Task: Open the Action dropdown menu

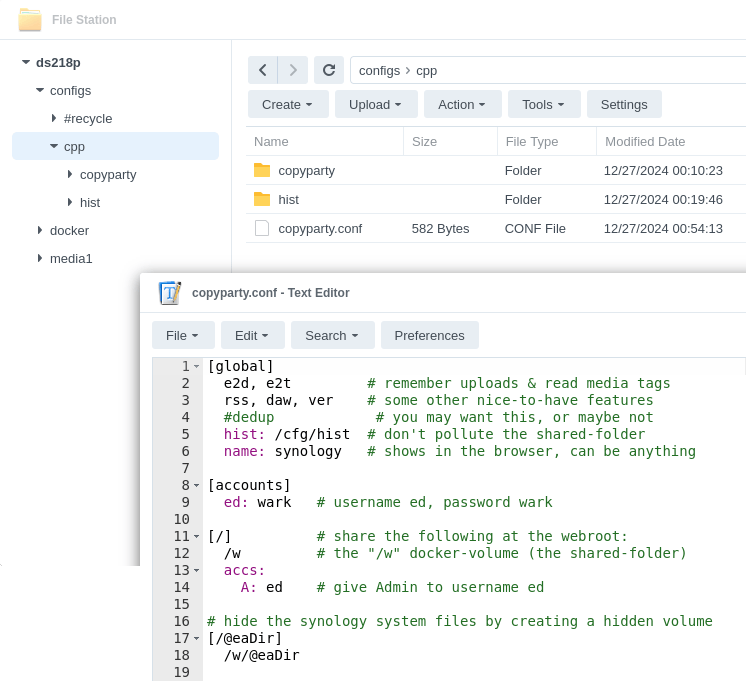Action: coord(462,104)
